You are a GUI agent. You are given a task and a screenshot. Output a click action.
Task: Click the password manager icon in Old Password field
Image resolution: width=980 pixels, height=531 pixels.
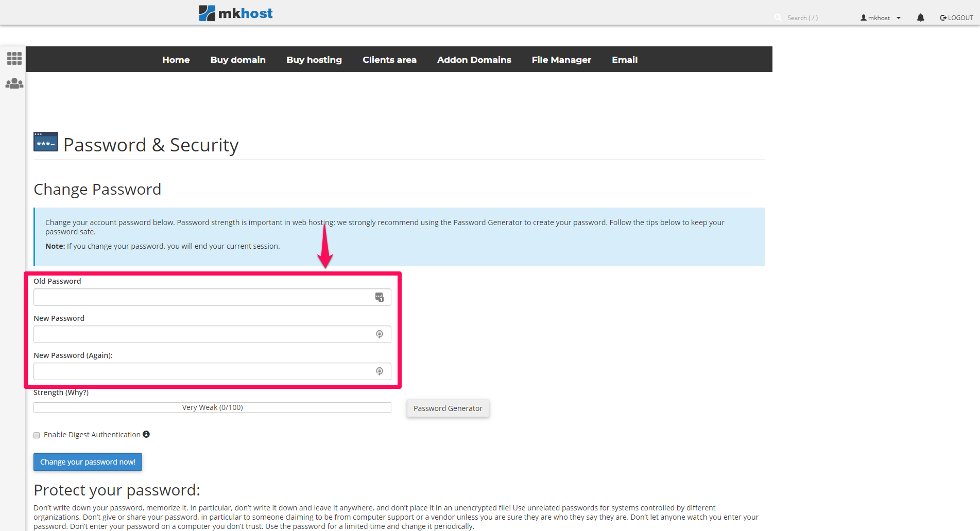[x=380, y=297]
